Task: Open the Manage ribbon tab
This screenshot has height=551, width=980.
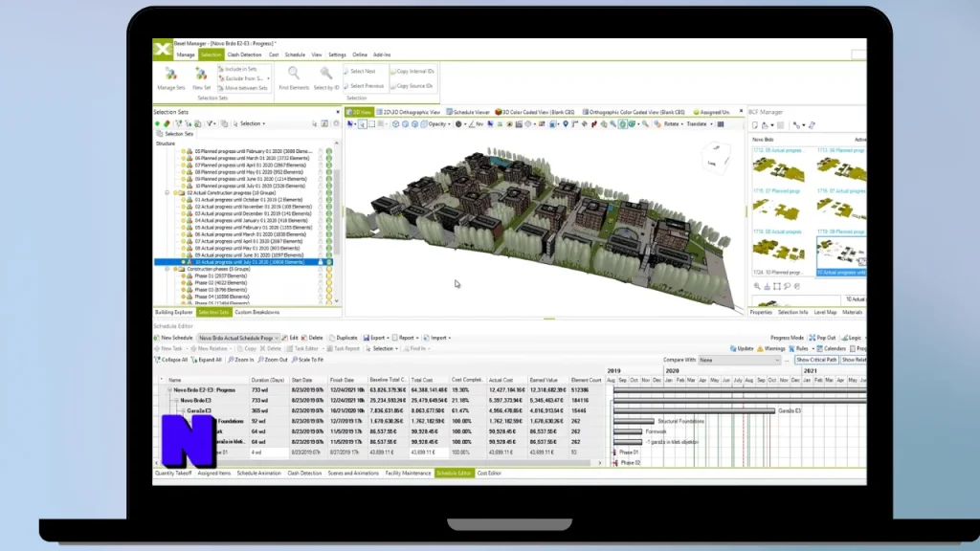Action: [186, 55]
